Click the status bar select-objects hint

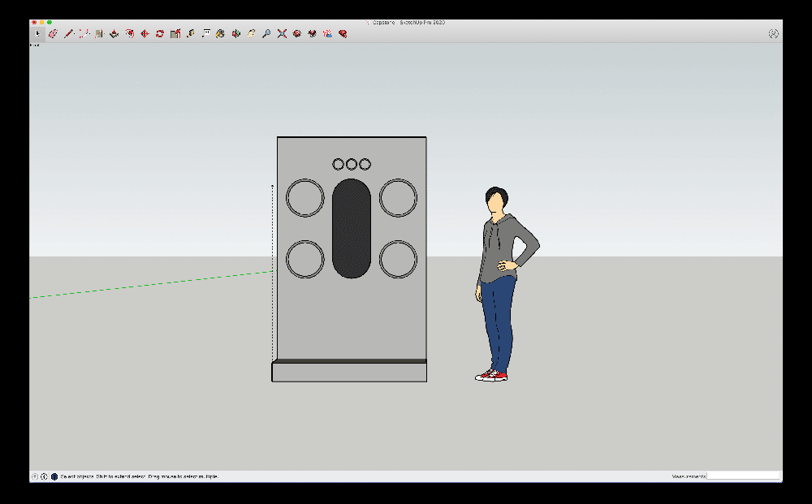click(140, 476)
